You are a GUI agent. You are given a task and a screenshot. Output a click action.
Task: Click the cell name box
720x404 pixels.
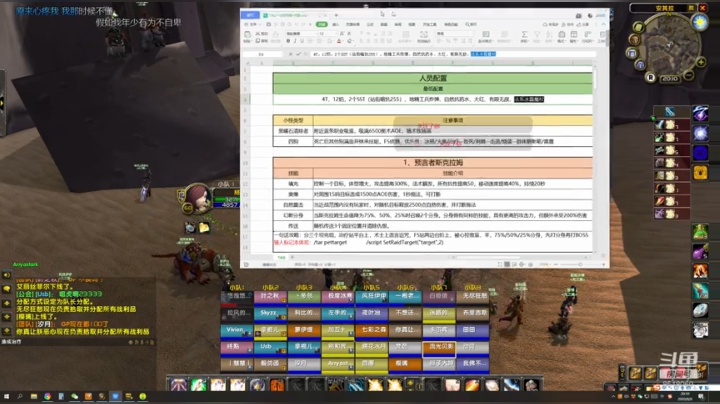[262, 54]
